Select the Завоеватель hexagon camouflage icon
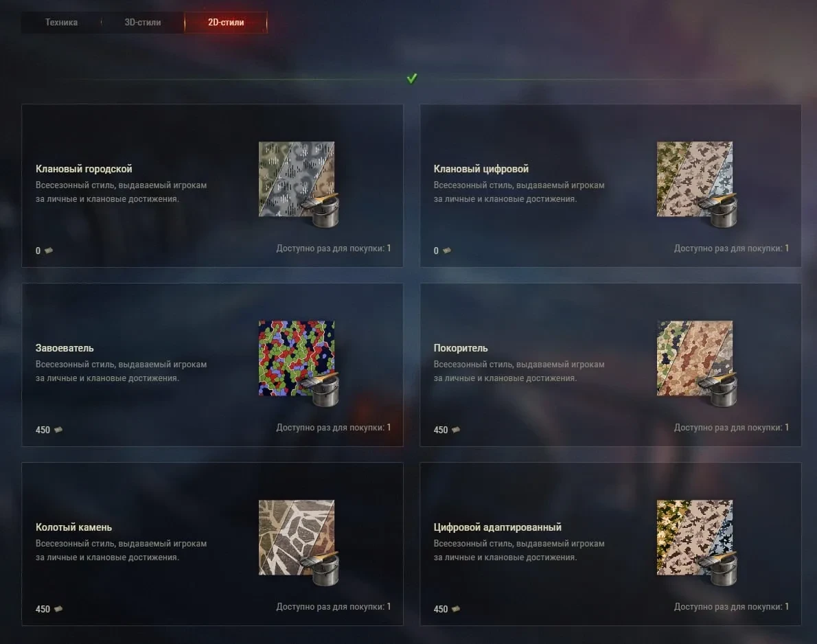The height and width of the screenshot is (644, 817). point(299,363)
